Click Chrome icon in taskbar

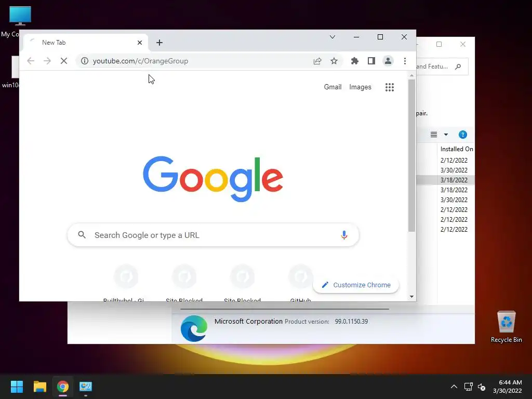pos(63,387)
